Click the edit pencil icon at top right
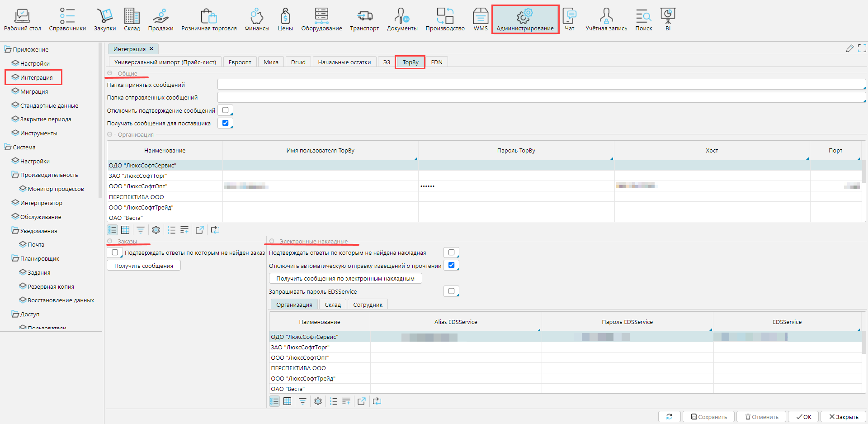The height and width of the screenshot is (424, 868). [849, 48]
